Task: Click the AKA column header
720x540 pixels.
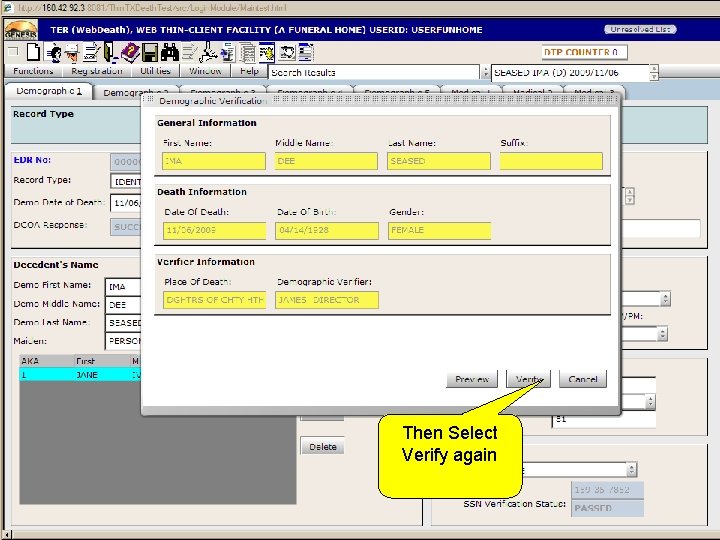Action: [x=47, y=361]
